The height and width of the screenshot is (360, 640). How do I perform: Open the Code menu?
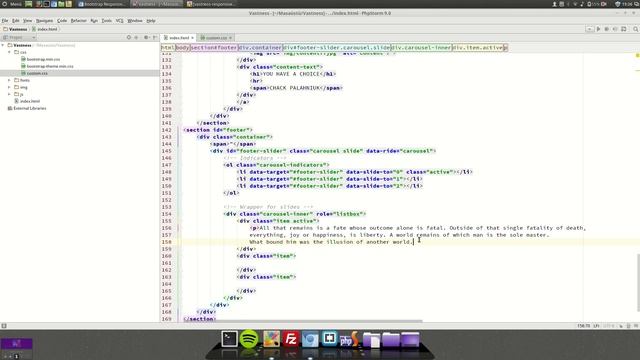click(x=62, y=20)
